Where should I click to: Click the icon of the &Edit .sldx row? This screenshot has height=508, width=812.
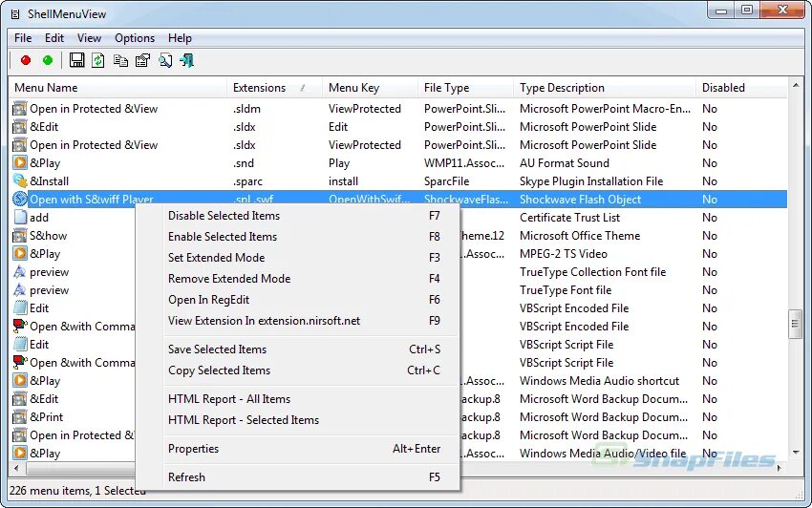click(x=20, y=127)
